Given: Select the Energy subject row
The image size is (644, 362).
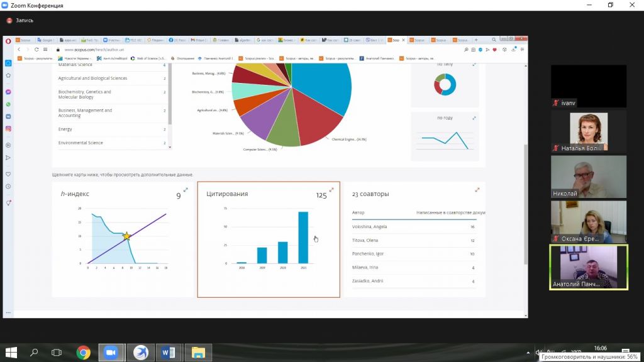Looking at the screenshot, I should pos(112,129).
